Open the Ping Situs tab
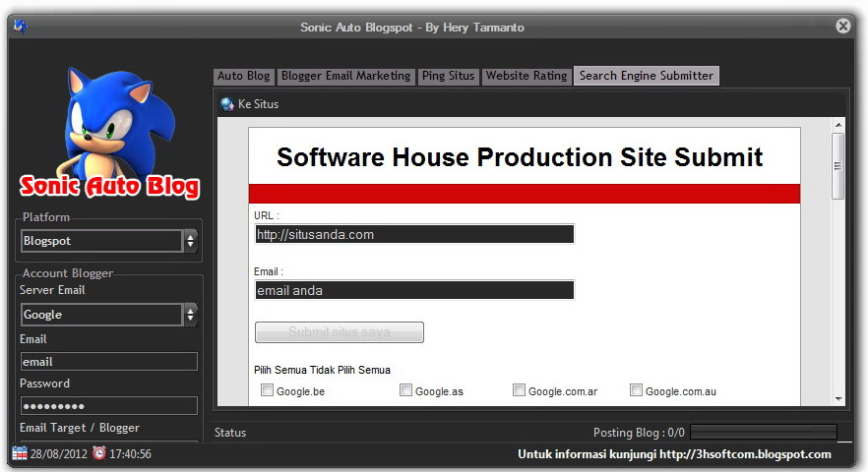The height and width of the screenshot is (472, 868). point(448,76)
